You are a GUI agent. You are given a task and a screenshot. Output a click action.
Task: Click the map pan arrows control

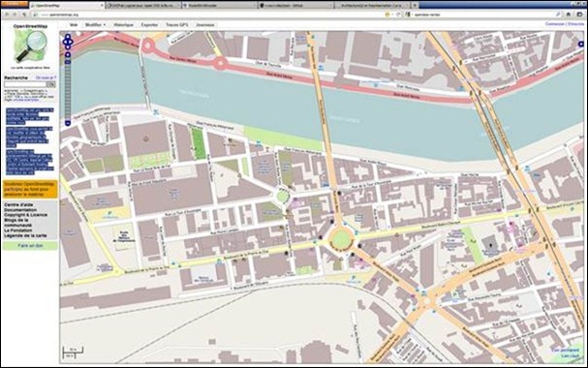[x=68, y=42]
